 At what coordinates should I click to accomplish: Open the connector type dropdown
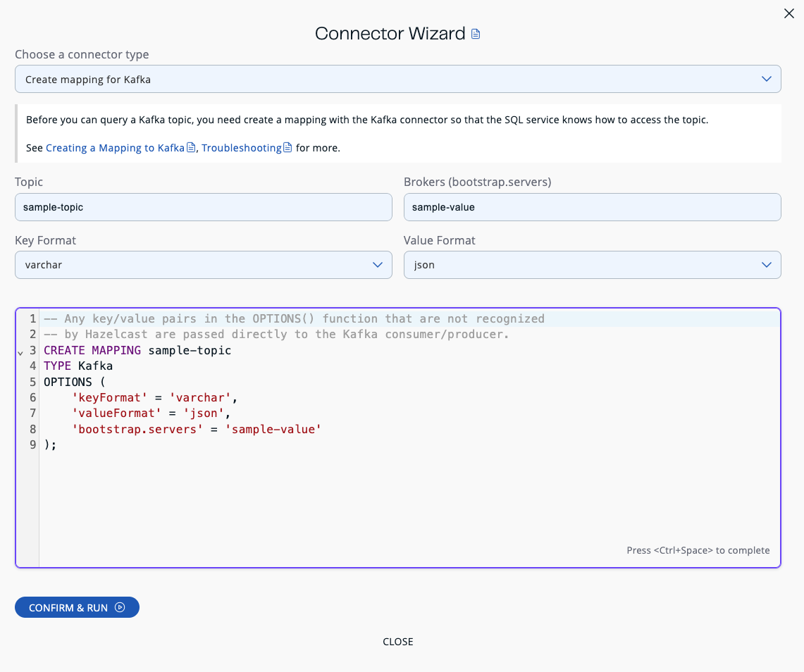[x=398, y=79]
